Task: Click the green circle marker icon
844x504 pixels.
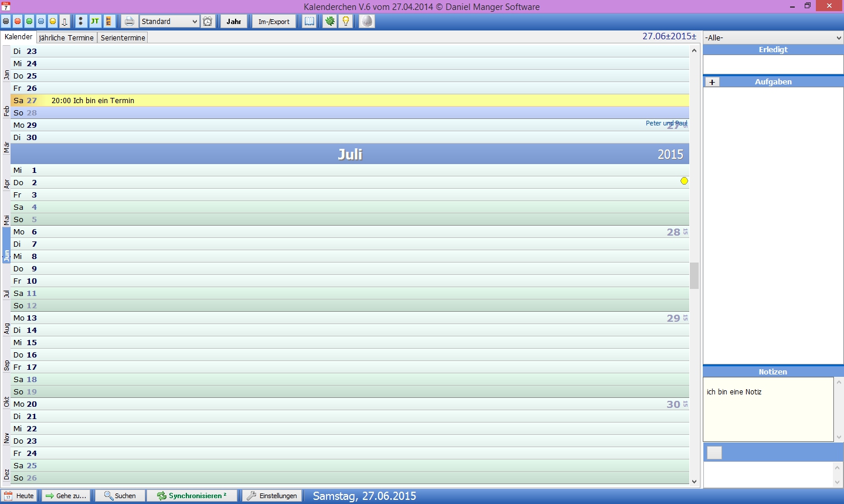Action: pos(29,22)
